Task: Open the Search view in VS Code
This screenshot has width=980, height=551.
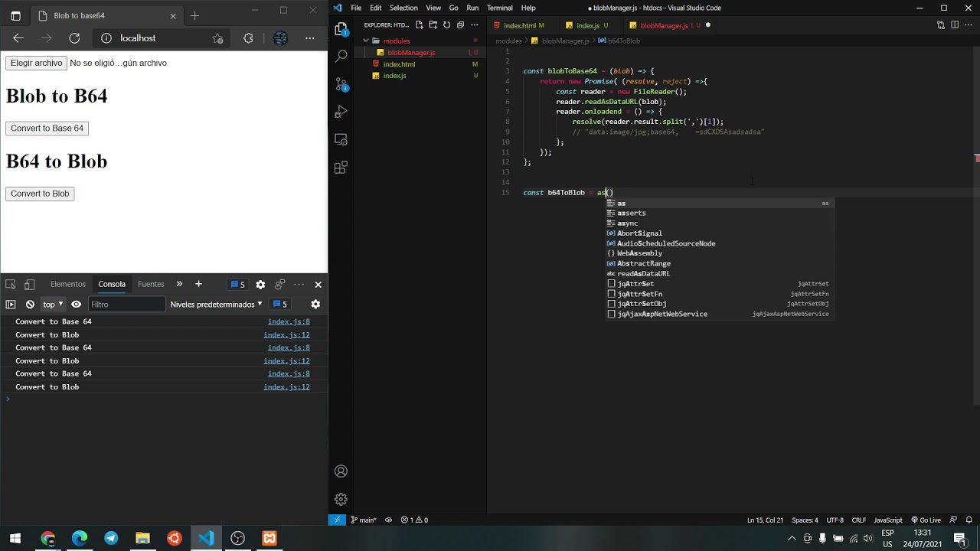Action: click(341, 56)
